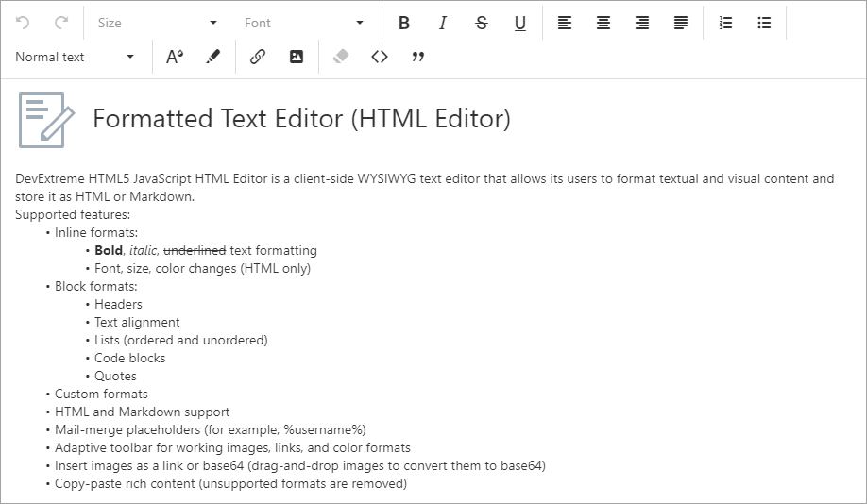The width and height of the screenshot is (867, 504).
Task: Click the 'Mail-merge placeholders' list item
Action: pyautogui.click(x=210, y=430)
